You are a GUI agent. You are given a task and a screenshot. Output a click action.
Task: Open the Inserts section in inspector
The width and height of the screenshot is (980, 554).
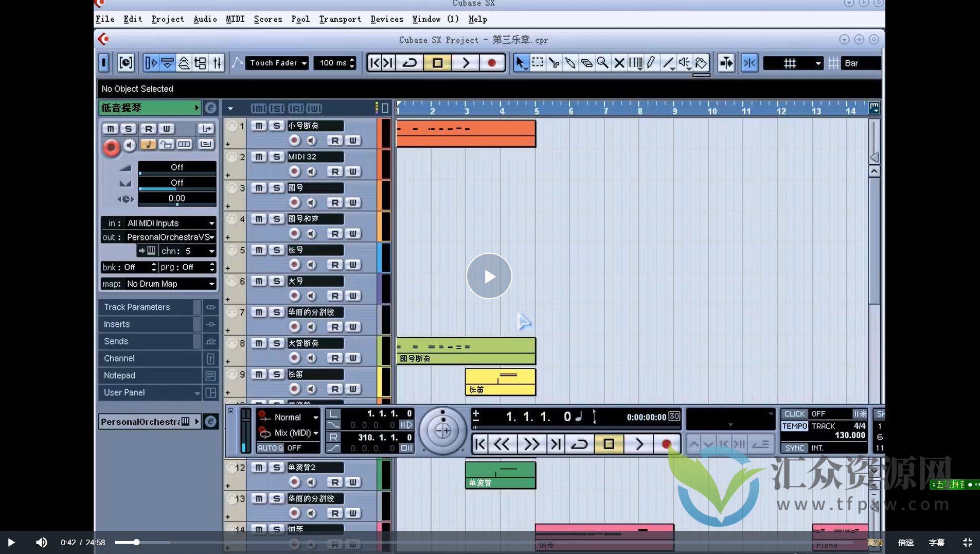pyautogui.click(x=117, y=324)
